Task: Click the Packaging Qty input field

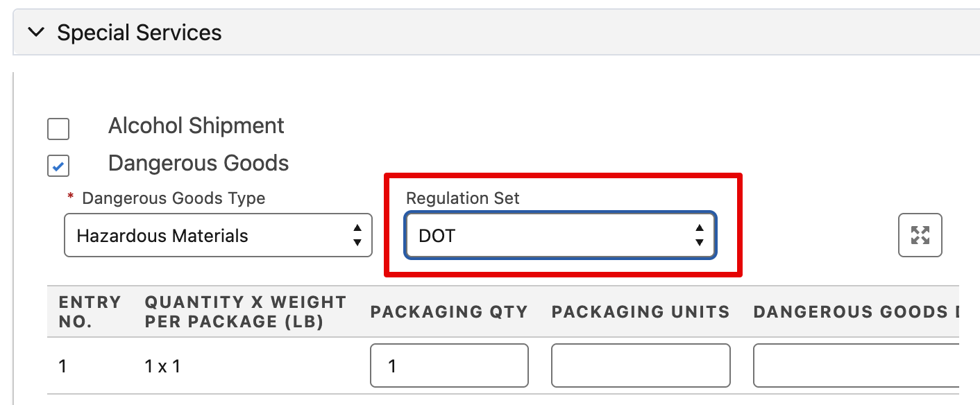Action: tap(450, 365)
